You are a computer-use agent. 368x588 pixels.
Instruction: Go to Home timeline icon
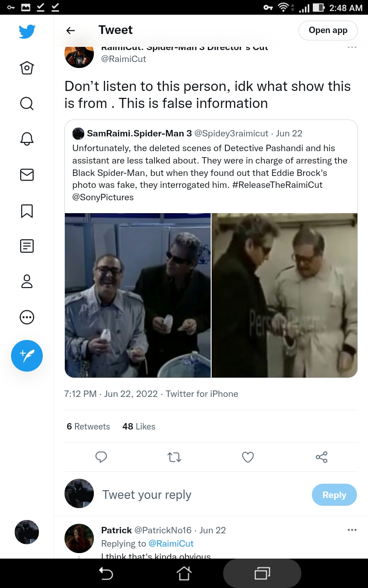(x=27, y=68)
